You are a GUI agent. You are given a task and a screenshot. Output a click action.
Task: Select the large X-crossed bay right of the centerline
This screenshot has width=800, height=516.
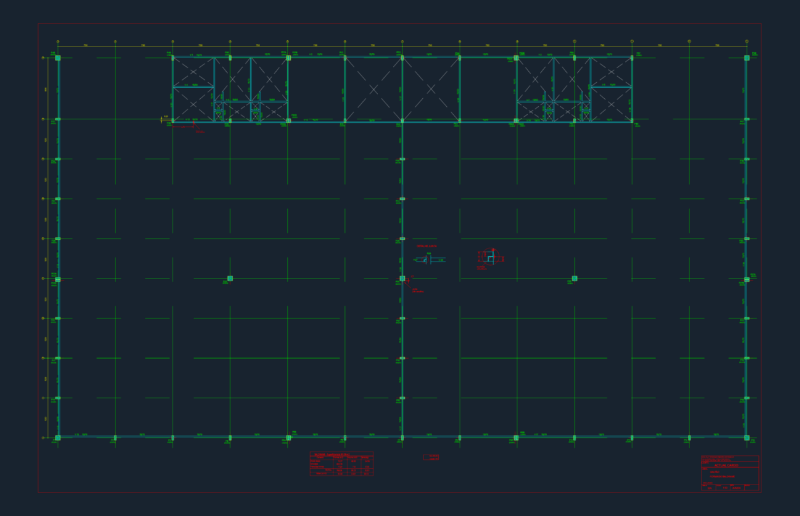431,89
